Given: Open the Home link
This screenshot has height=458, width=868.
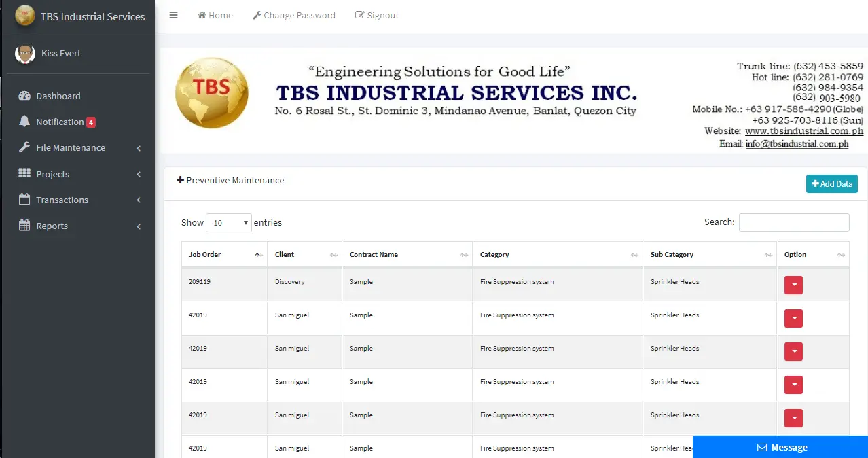Looking at the screenshot, I should [x=215, y=15].
